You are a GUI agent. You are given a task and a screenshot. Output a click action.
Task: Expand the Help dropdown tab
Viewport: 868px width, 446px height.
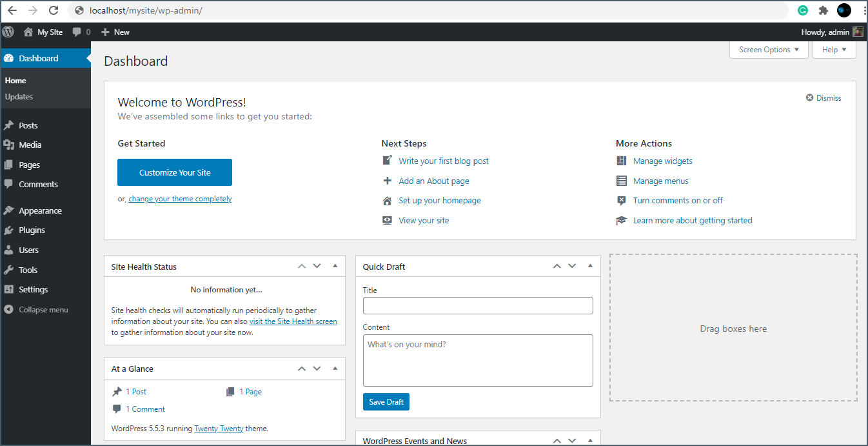(834, 50)
